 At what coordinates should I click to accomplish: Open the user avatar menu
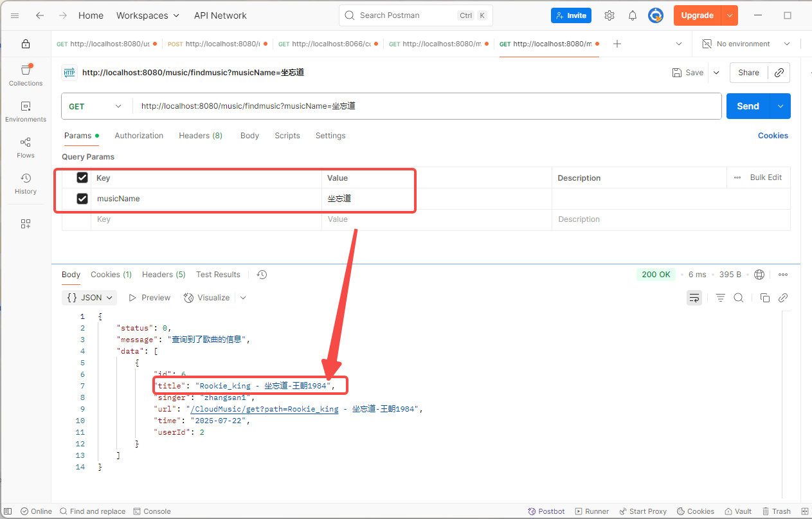655,15
